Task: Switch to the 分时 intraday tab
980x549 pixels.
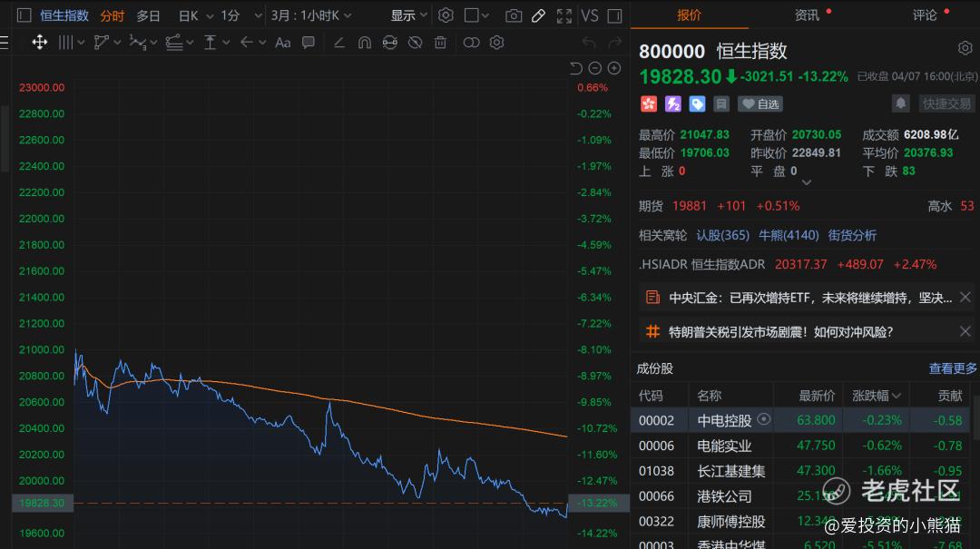Action: pos(112,15)
